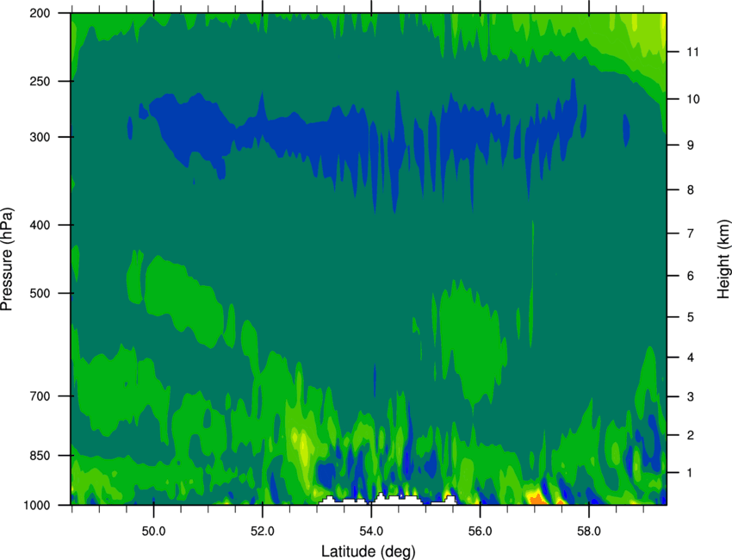Click the 52.0 latitude tick label

[263, 531]
